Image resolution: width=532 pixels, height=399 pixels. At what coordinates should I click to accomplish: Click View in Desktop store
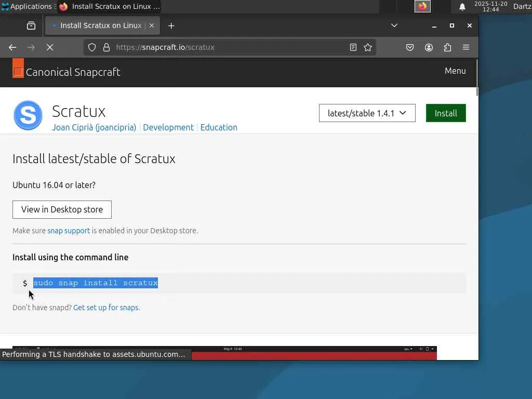pyautogui.click(x=62, y=210)
